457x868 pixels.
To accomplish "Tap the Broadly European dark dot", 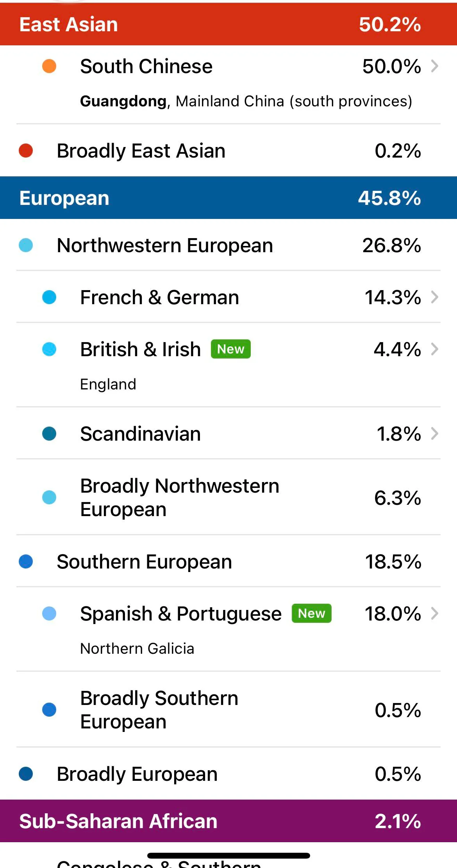I will point(26,774).
